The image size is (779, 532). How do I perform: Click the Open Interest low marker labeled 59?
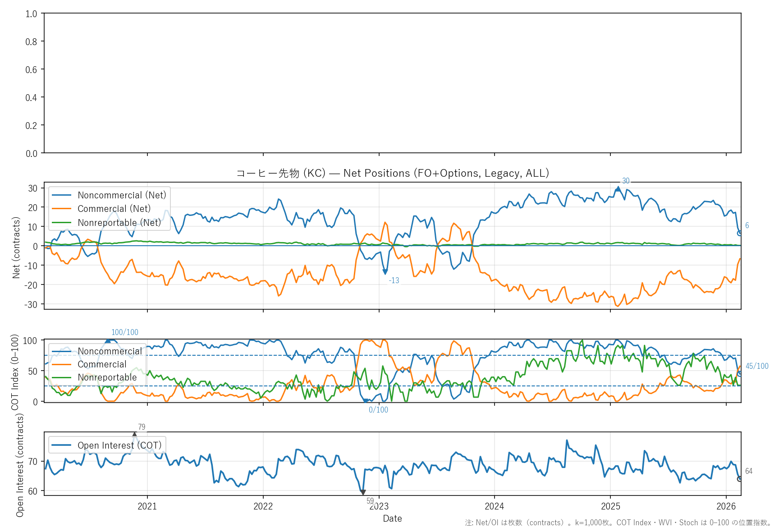(x=363, y=492)
